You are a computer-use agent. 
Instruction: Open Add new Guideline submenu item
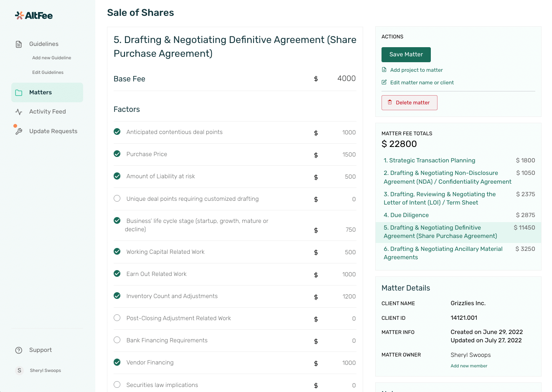pyautogui.click(x=51, y=58)
